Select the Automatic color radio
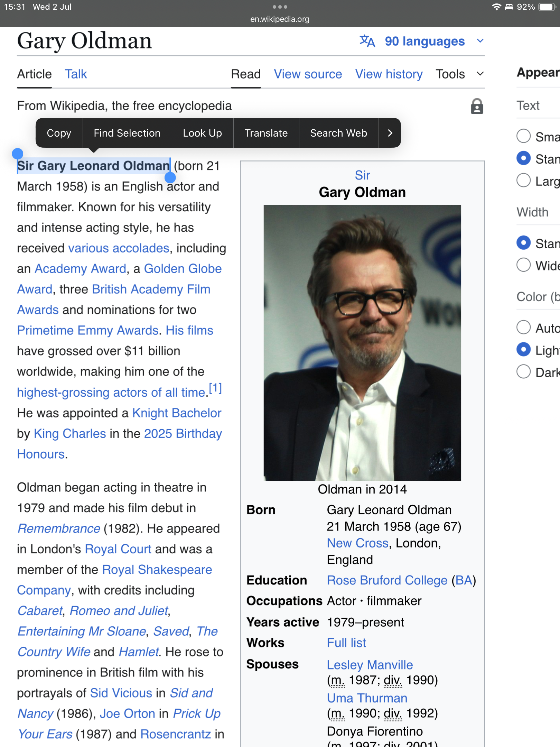 tap(523, 327)
